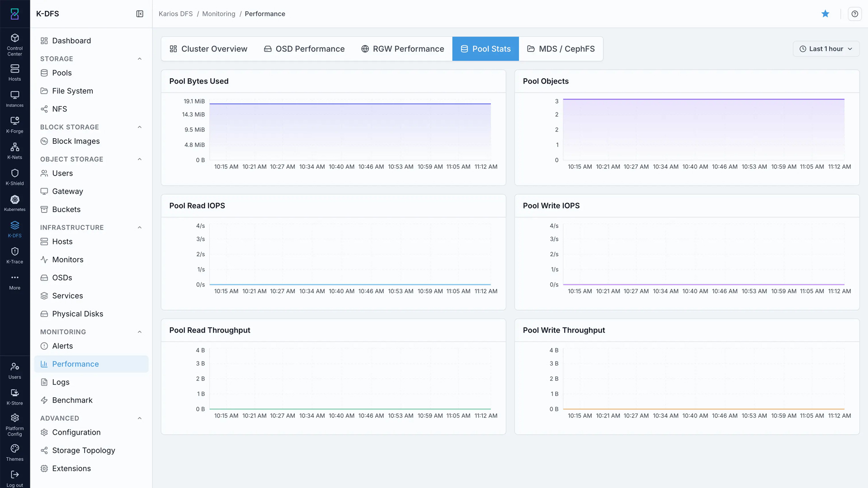
Task: Go to Pools under Storage
Action: [x=91, y=73]
